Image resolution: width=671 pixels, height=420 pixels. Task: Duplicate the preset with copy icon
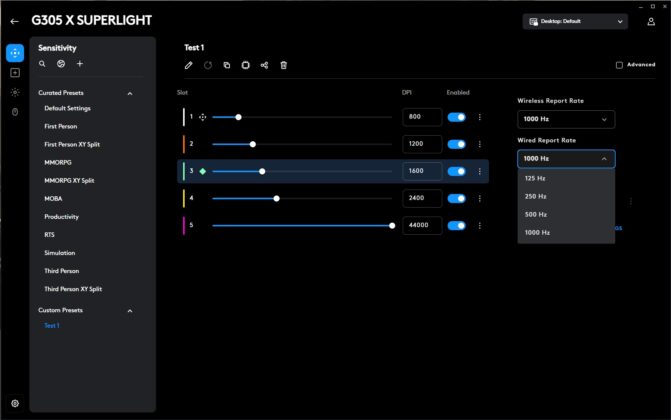pyautogui.click(x=227, y=65)
